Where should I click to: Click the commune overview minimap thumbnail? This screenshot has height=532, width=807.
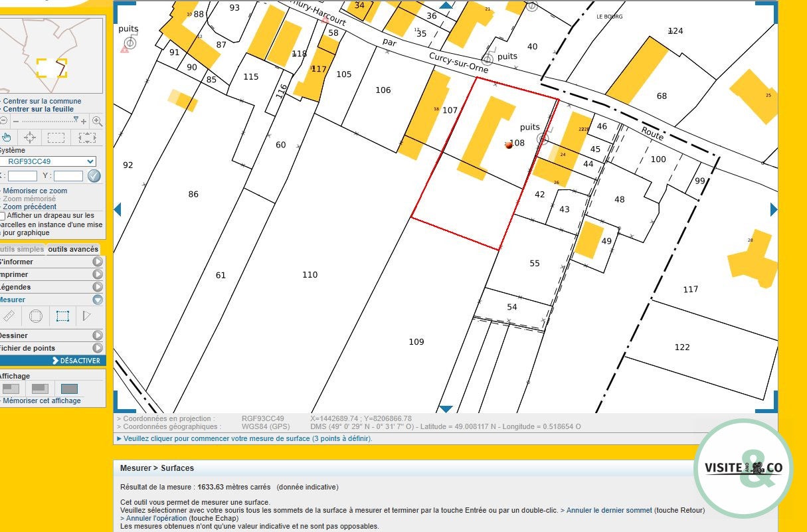[x=51, y=56]
